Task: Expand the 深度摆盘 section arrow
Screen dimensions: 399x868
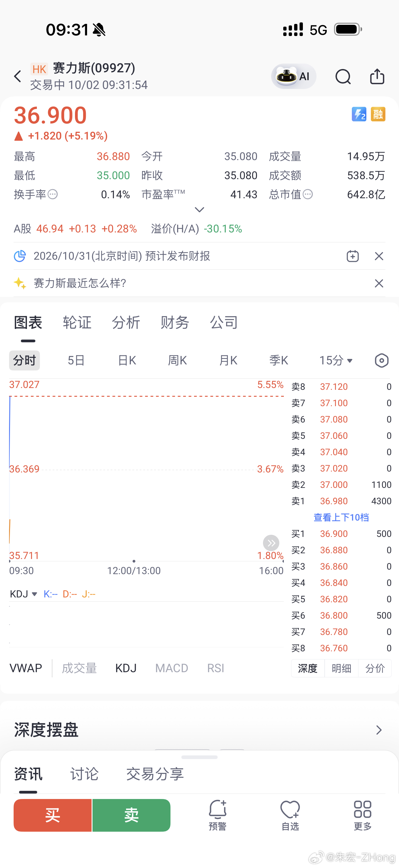Action: [x=379, y=730]
